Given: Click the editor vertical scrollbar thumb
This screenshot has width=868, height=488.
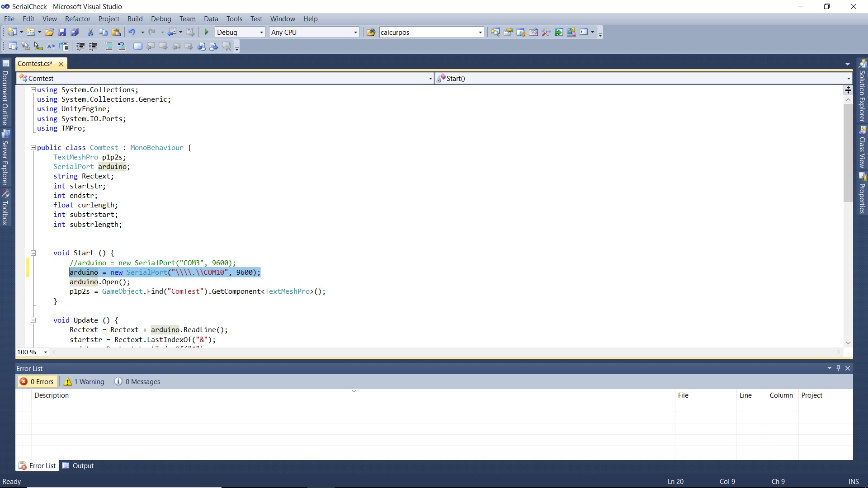Looking at the screenshot, I should point(848,153).
